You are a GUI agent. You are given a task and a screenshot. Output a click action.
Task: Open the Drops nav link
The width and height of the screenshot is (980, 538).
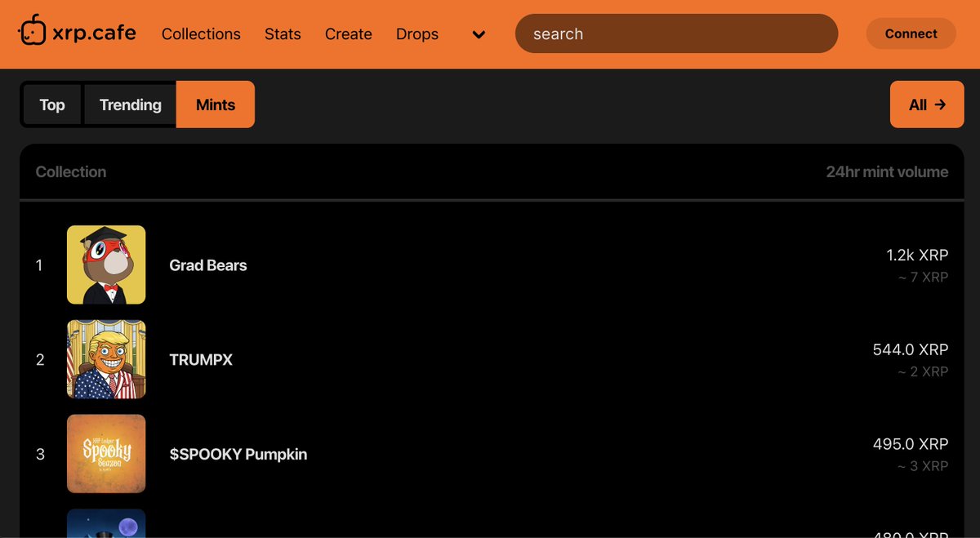417,34
